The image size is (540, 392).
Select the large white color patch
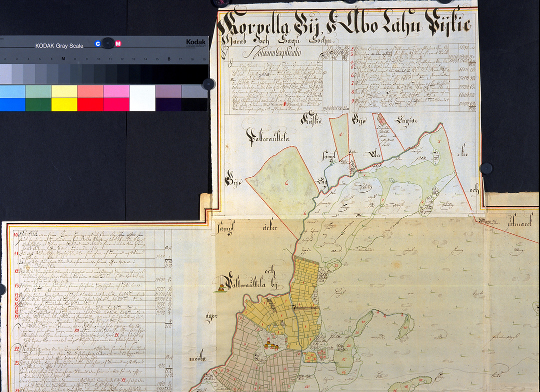point(142,98)
